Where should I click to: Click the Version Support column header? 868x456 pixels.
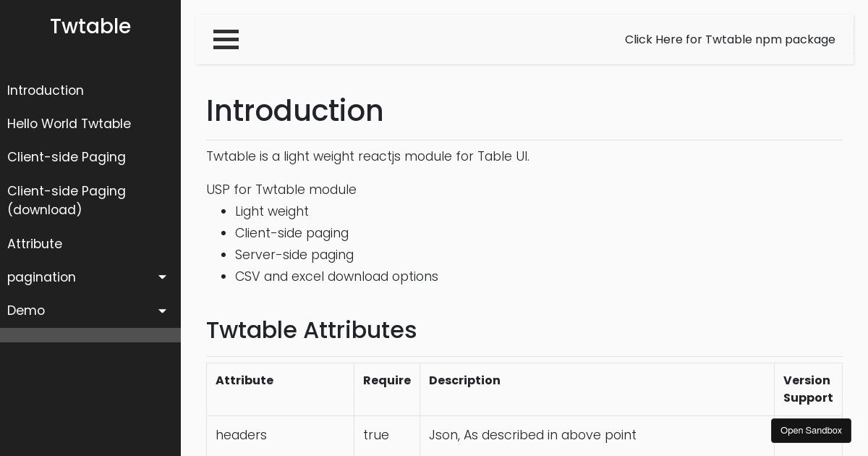(808, 389)
